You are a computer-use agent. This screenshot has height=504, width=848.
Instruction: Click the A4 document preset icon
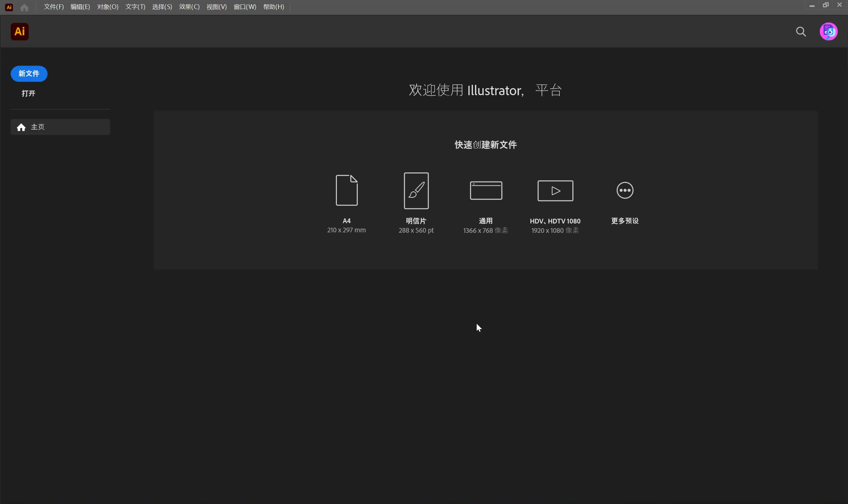(346, 190)
